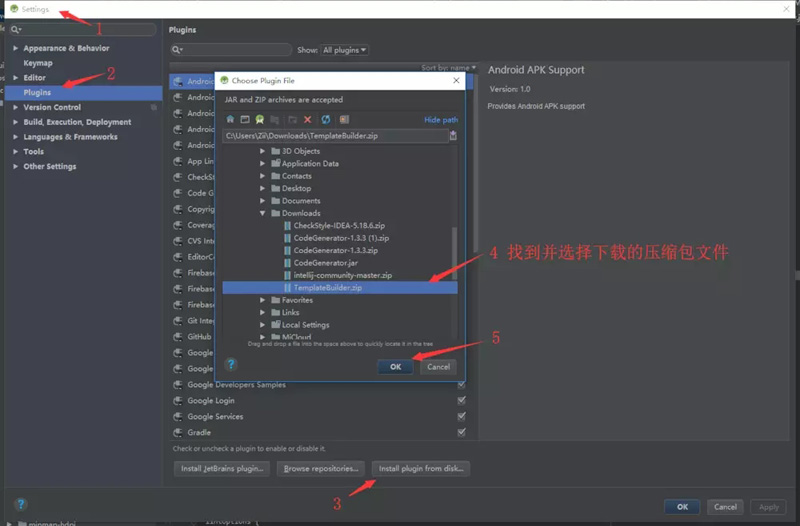Expand the Editor settings section

(15, 78)
